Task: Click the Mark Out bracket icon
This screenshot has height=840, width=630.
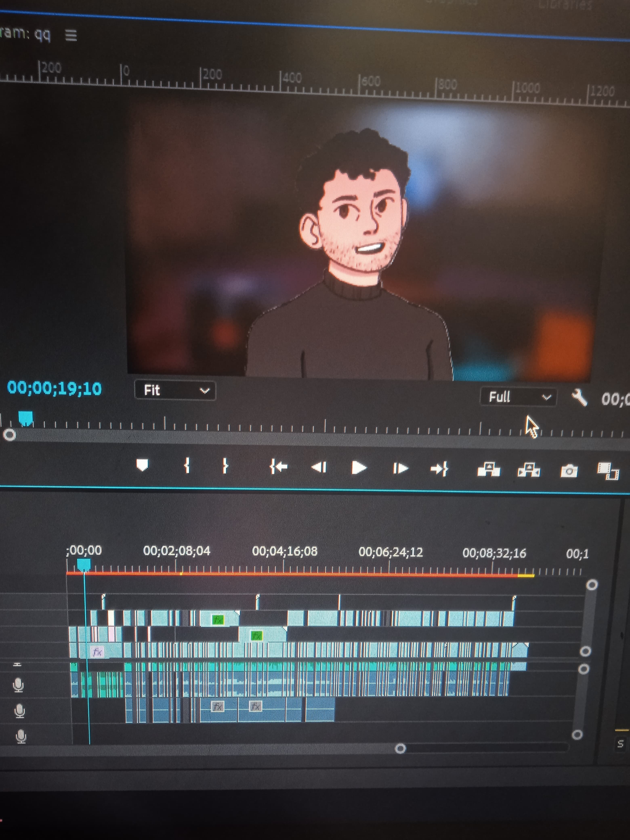Action: [x=225, y=466]
